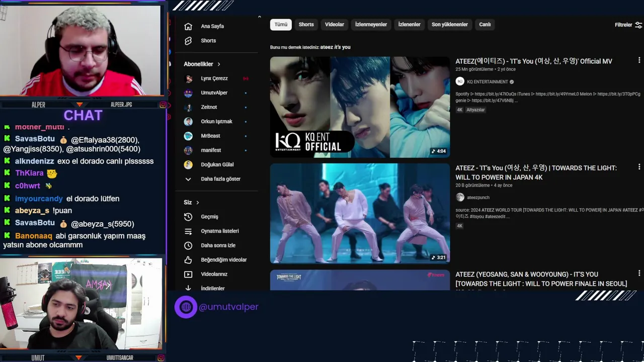The height and width of the screenshot is (362, 644).
Task: Click the '25 Mn görüntüleme' view count
Action: (474, 69)
